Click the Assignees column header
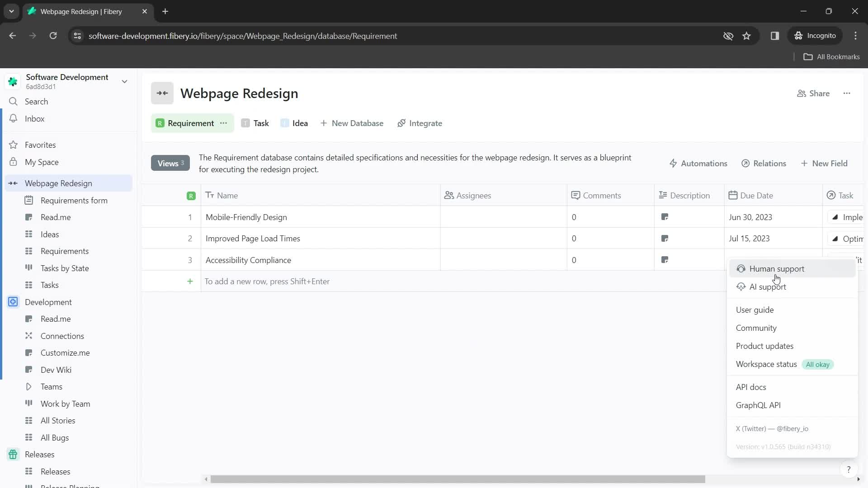The width and height of the screenshot is (868, 488). click(504, 196)
